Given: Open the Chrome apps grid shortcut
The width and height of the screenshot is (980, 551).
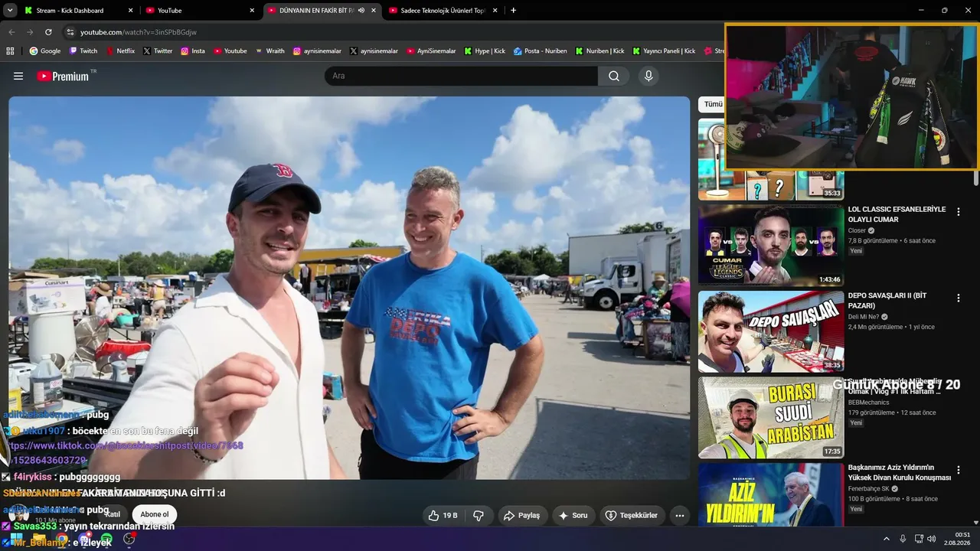Looking at the screenshot, I should click(10, 51).
